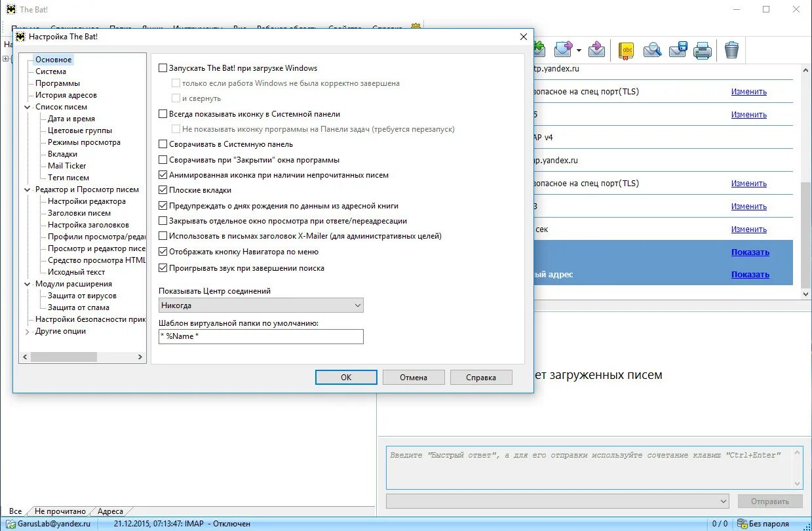
Task: Expand the Другие опции tree branch
Action: click(x=28, y=332)
